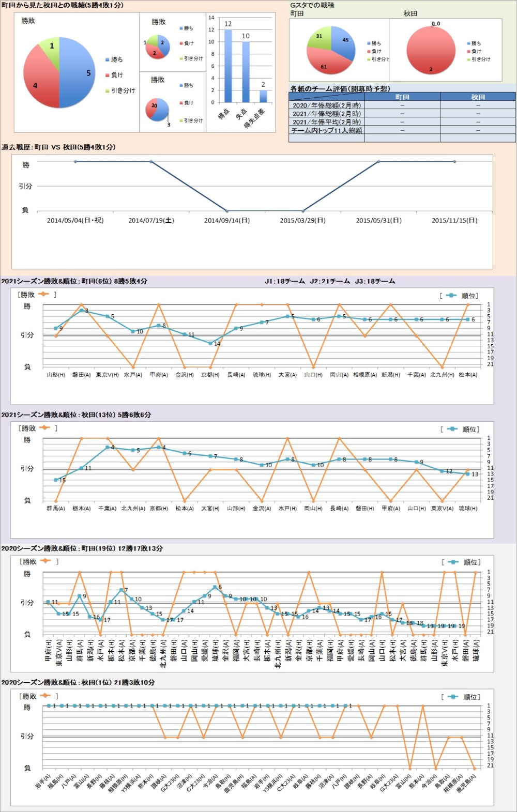Select the red 61 slice in the Gスタ 町田 pie
The height and width of the screenshot is (812, 517).
point(326,63)
